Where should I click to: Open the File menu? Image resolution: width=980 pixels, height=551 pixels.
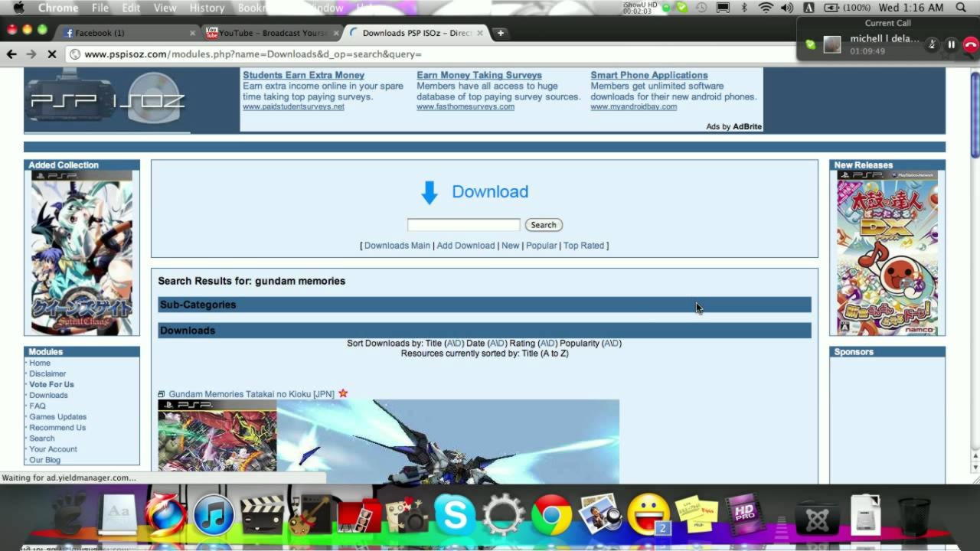[100, 8]
